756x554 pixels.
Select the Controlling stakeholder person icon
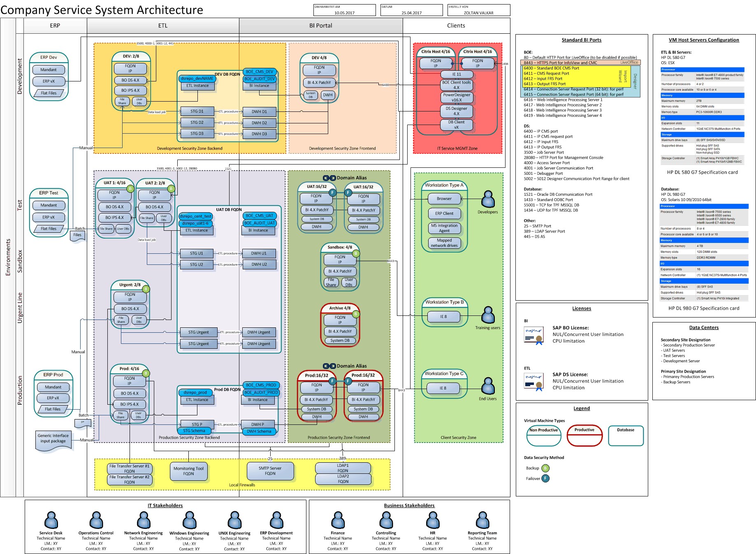click(386, 520)
